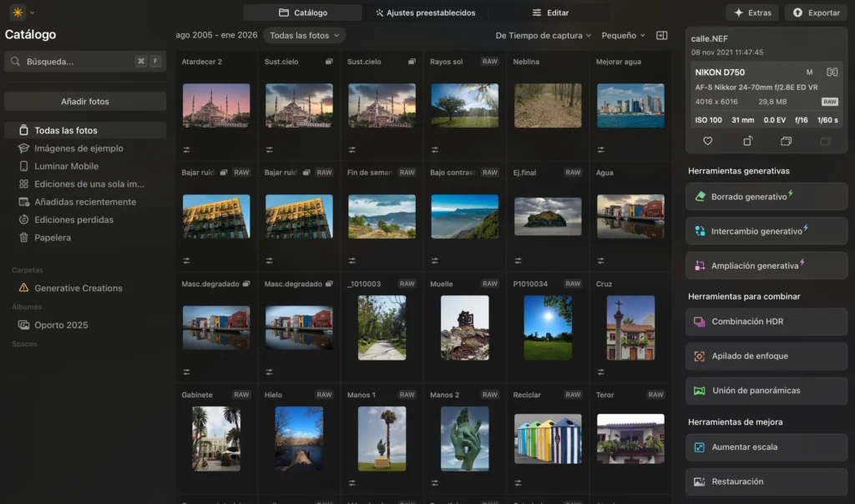The width and height of the screenshot is (855, 504).
Task: Click the Aumentar escala icon
Action: pyautogui.click(x=699, y=447)
